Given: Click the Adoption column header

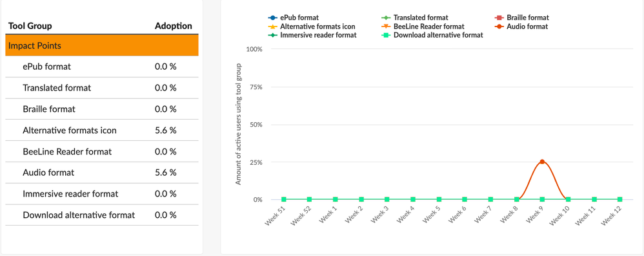Looking at the screenshot, I should [x=174, y=26].
